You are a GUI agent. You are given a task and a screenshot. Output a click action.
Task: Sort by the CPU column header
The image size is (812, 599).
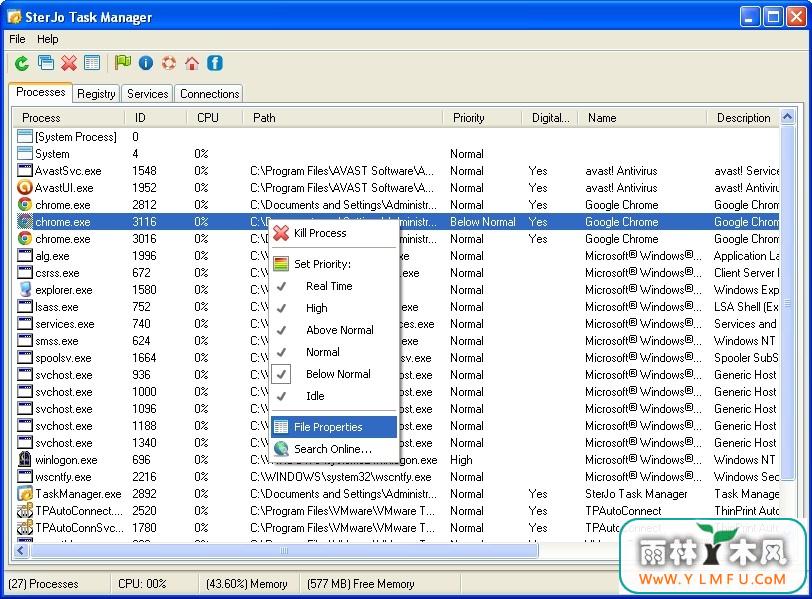tap(214, 118)
